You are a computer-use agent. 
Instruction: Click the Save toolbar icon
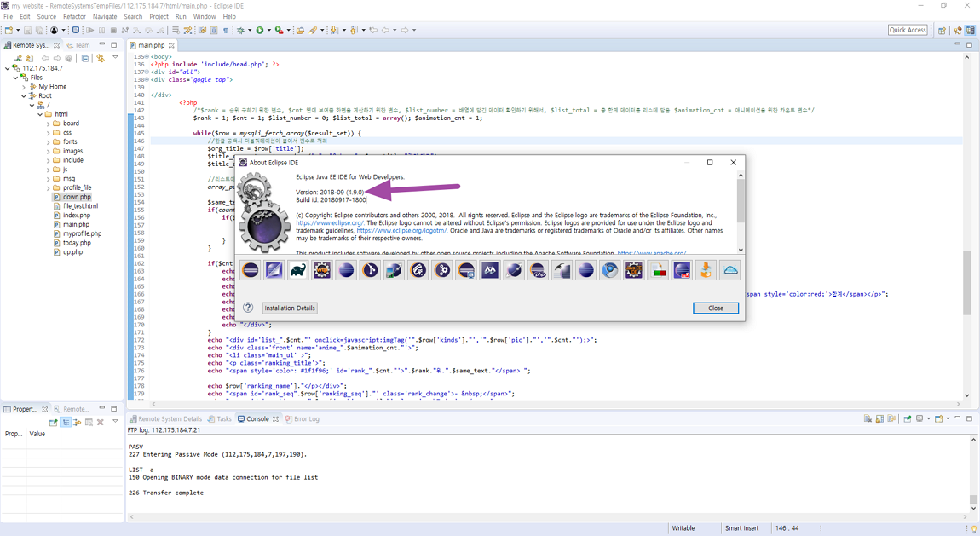click(x=27, y=30)
